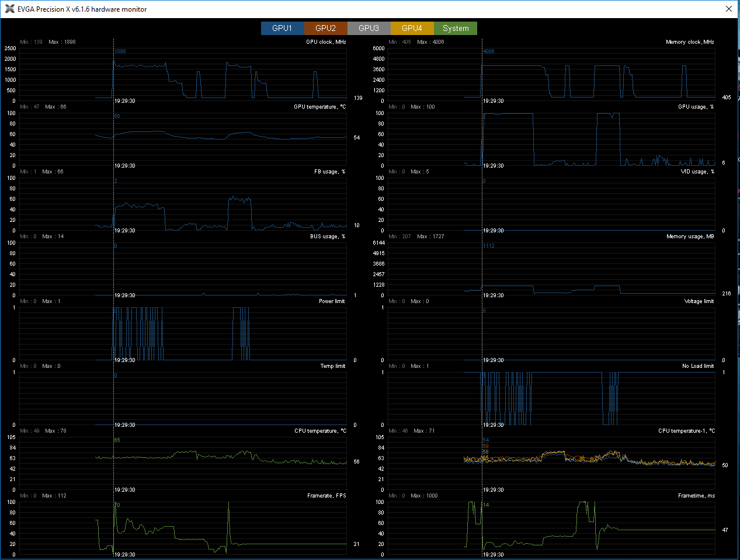Click the Memory usage, MB graph label
The image size is (740, 560).
tap(690, 236)
